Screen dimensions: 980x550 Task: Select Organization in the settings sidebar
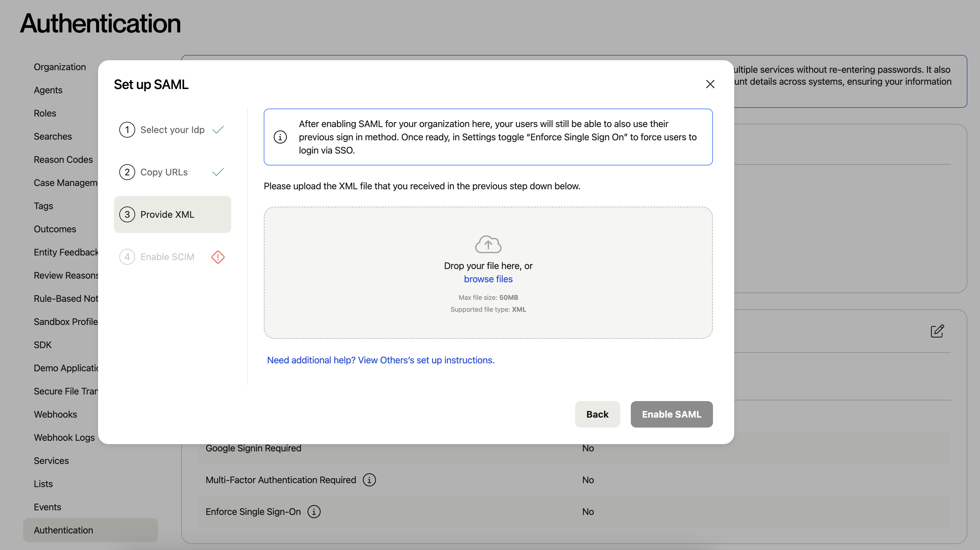pyautogui.click(x=60, y=67)
